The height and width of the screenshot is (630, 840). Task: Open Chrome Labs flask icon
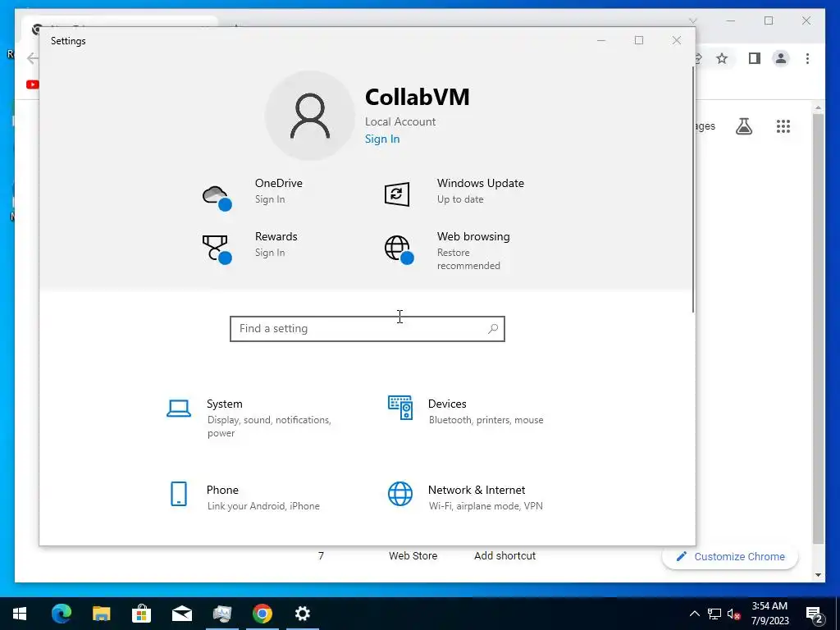(x=743, y=126)
